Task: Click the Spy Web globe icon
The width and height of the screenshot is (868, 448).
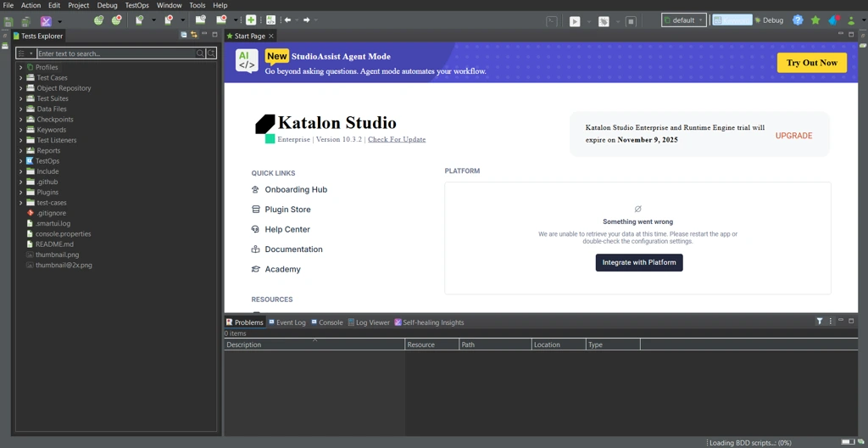Action: (x=98, y=20)
